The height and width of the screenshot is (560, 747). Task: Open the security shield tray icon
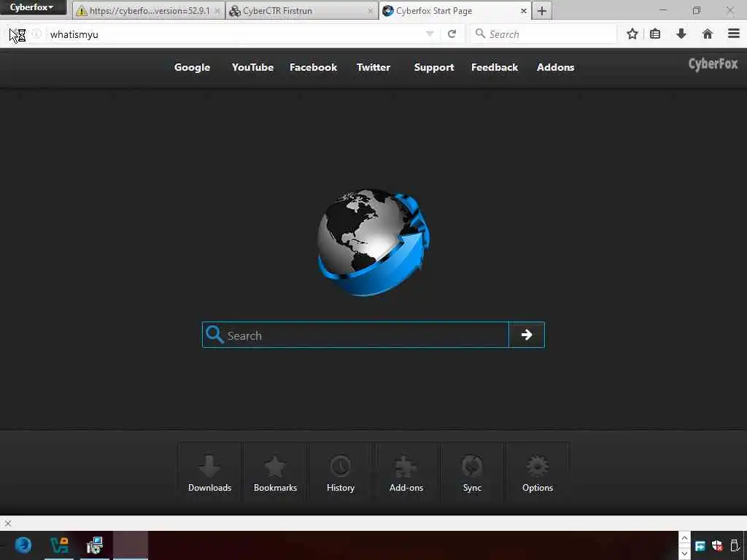pyautogui.click(x=717, y=545)
